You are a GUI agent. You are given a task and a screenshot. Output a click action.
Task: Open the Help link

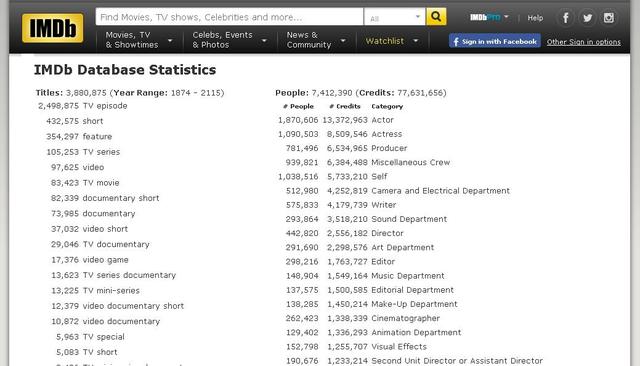[535, 18]
